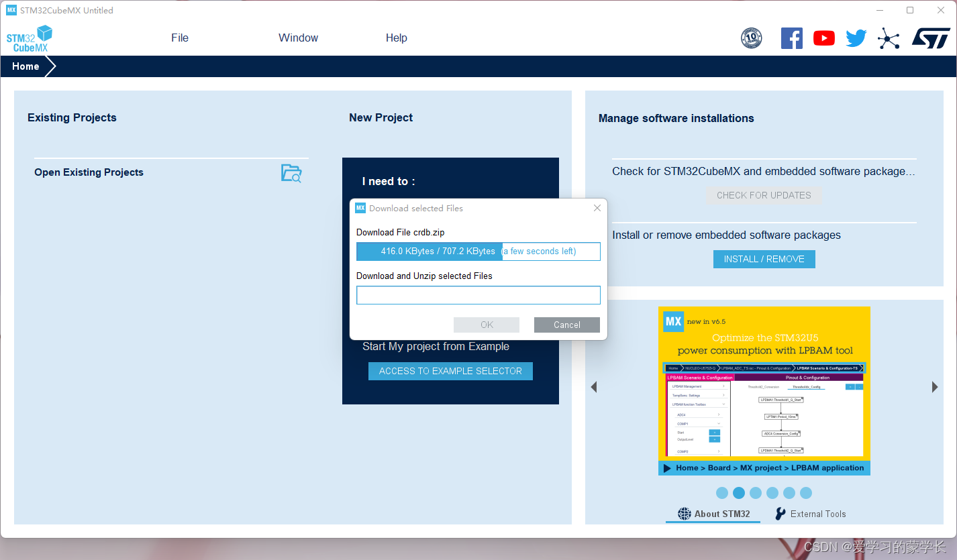
Task: Open the Twitter icon
Action: [x=856, y=38]
